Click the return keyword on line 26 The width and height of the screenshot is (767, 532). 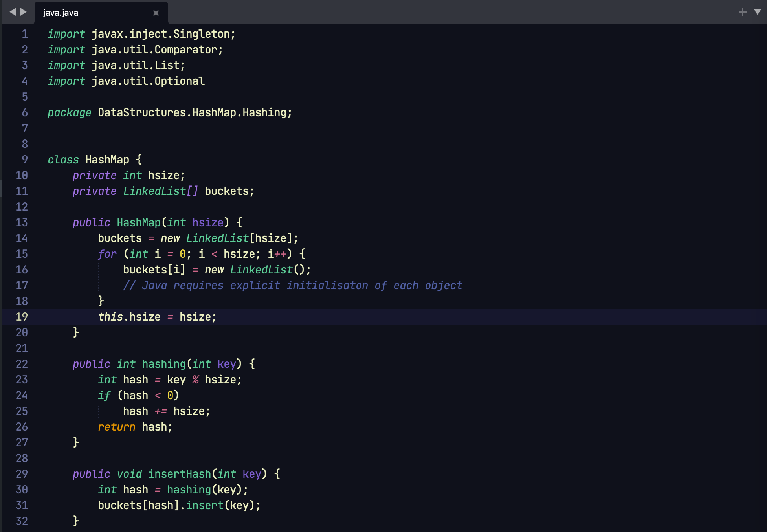(x=116, y=427)
